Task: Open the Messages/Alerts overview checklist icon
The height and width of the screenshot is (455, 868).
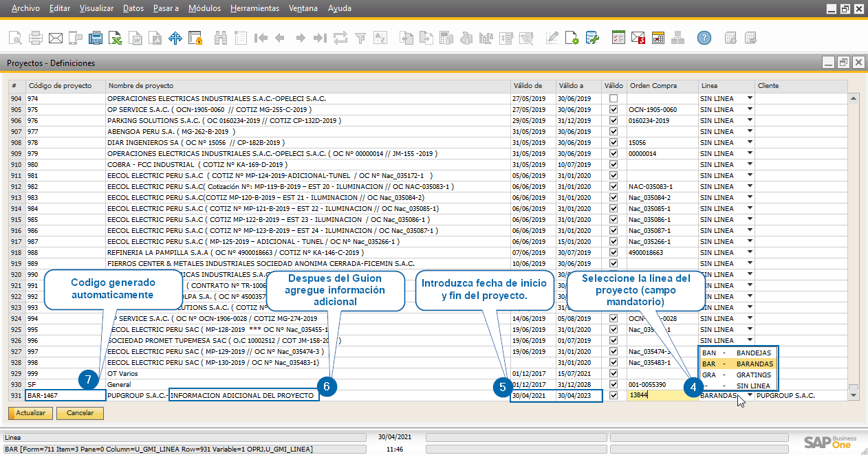Action: pyautogui.click(x=618, y=38)
